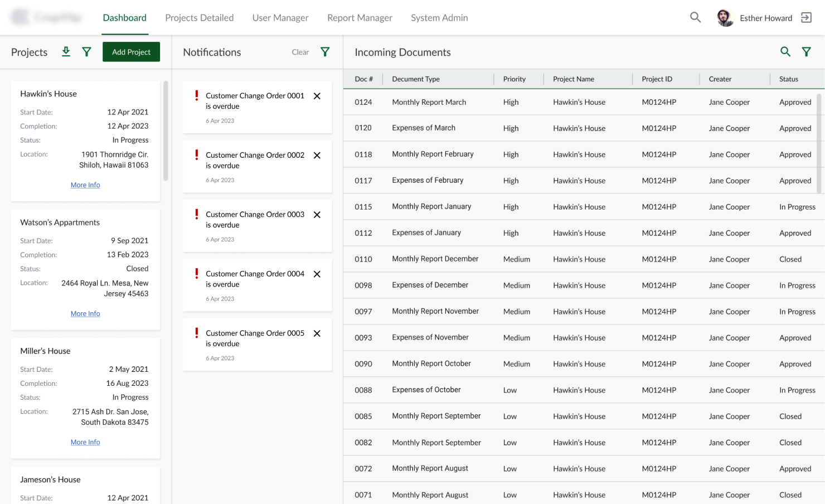The height and width of the screenshot is (504, 825).
Task: Open the Jameson's House project card title
Action: [50, 479]
